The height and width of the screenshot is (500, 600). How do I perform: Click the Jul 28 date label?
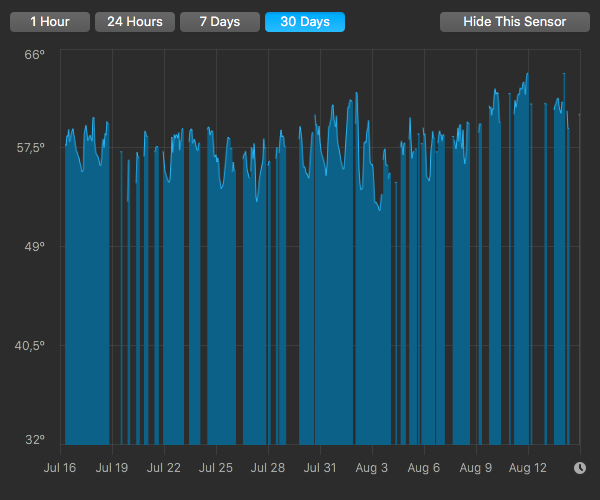[x=268, y=467]
